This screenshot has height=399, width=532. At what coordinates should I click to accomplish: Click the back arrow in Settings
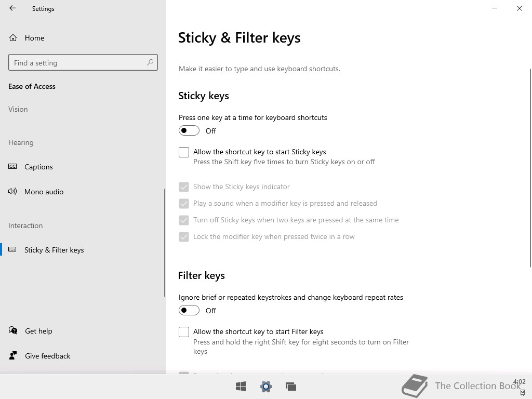coord(12,8)
